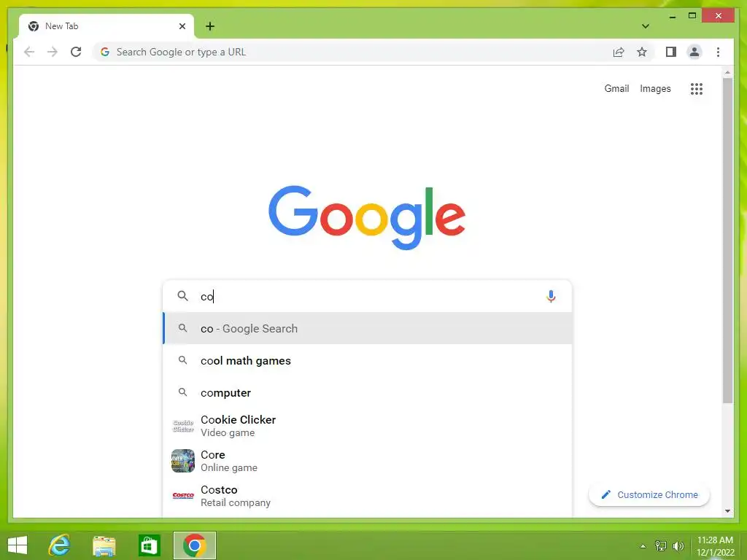This screenshot has height=560, width=747.
Task: Open the Images link
Action: (x=655, y=88)
